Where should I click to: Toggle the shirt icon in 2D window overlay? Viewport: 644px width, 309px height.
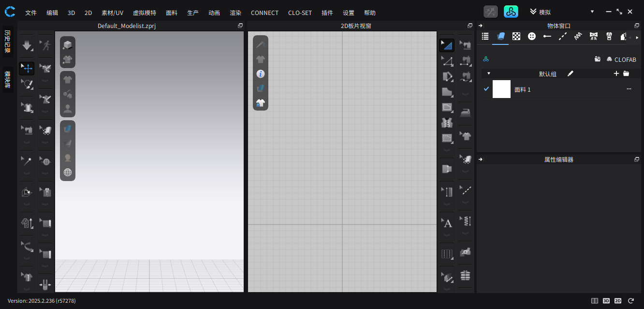(261, 59)
